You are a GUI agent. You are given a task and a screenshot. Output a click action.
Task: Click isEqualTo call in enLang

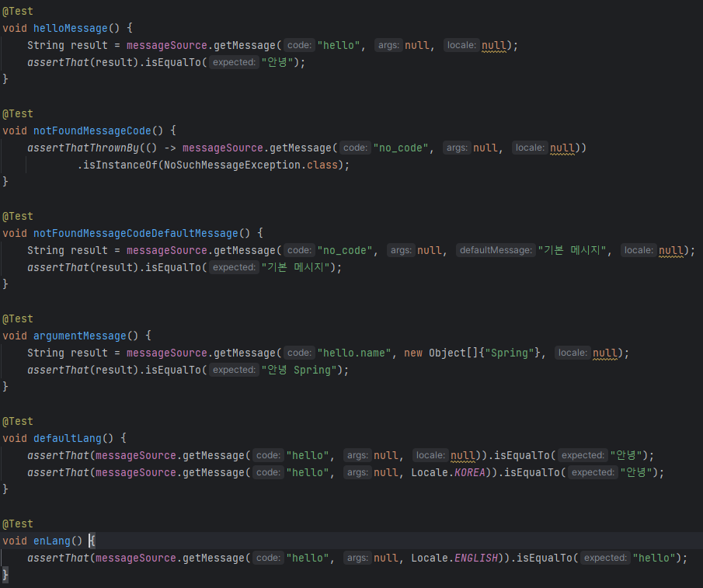pyautogui.click(x=544, y=558)
